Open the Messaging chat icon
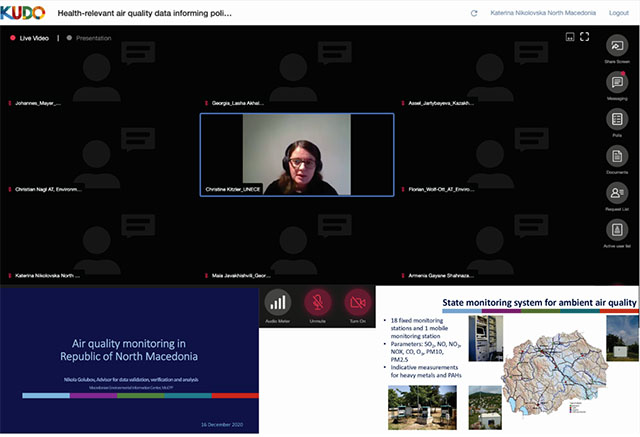640x437 pixels. tap(616, 84)
